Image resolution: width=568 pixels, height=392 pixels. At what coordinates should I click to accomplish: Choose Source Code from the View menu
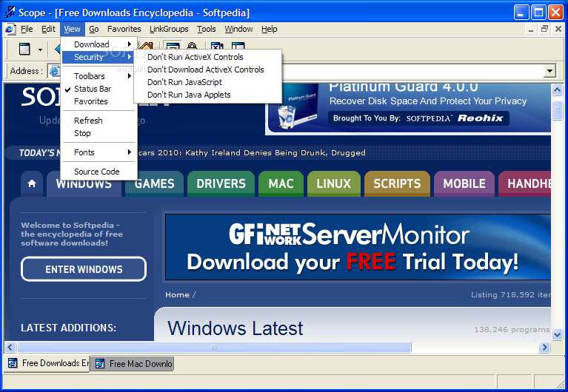[98, 172]
